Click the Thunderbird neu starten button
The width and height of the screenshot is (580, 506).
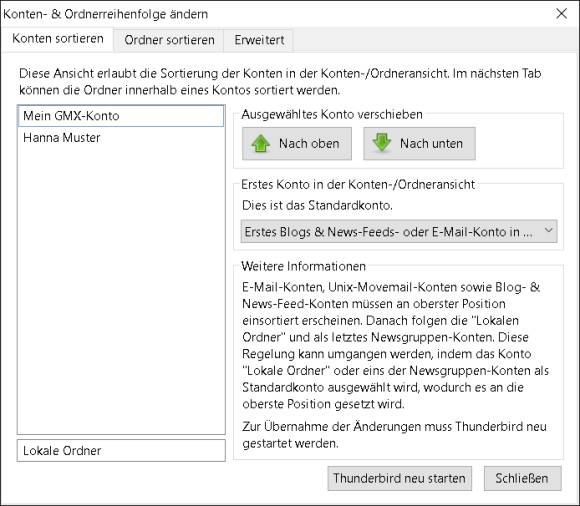pos(399,478)
